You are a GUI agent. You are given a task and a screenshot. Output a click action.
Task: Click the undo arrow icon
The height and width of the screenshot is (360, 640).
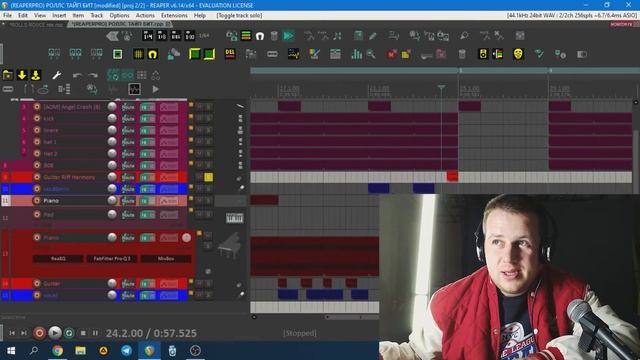click(x=77, y=76)
